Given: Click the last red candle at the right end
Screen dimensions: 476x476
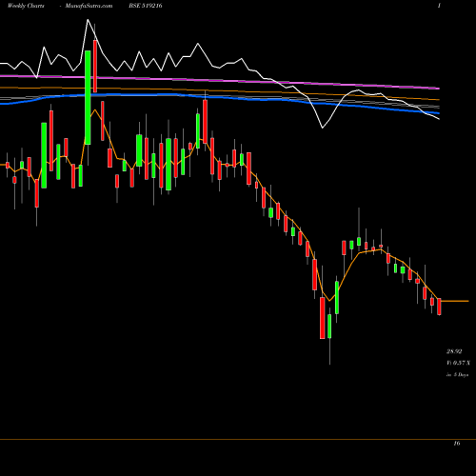Looking at the screenshot, I should coord(439,307).
